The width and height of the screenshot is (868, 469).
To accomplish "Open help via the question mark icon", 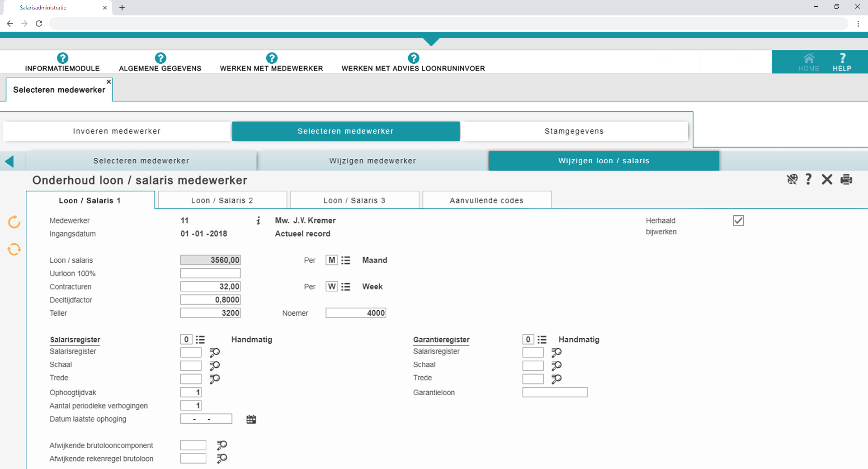I will [x=809, y=180].
